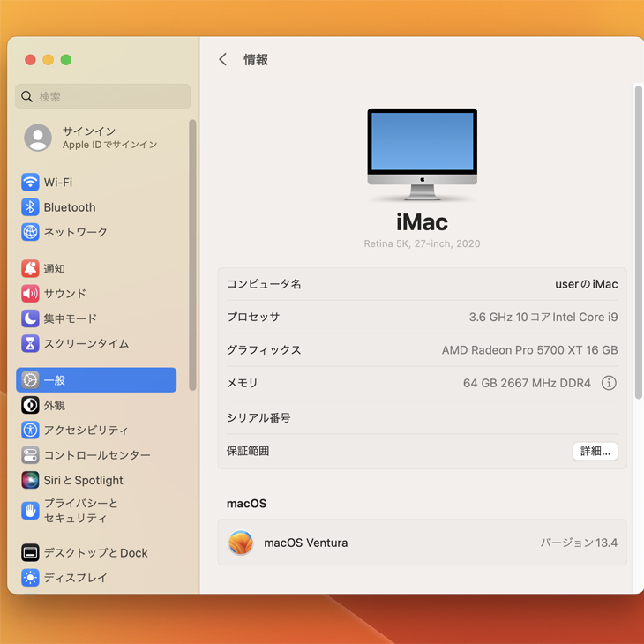Open デスクトップと Dock settings
This screenshot has height=644, width=644.
click(95, 553)
